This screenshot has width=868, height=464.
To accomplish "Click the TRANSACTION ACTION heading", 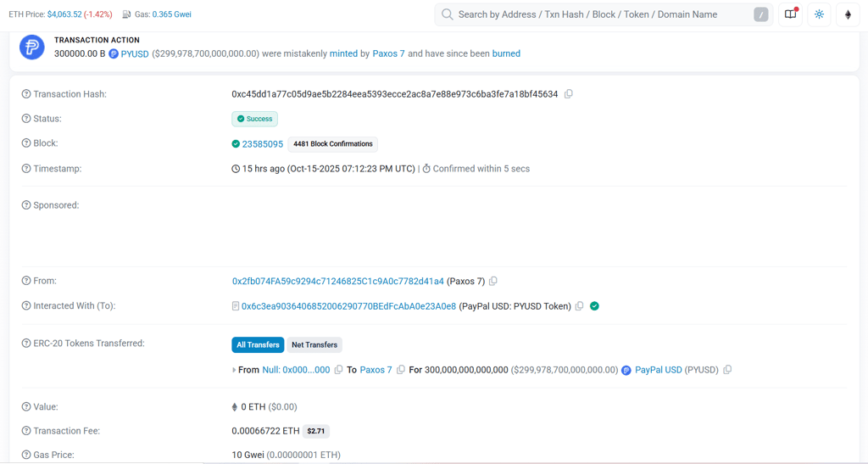I will pyautogui.click(x=97, y=40).
